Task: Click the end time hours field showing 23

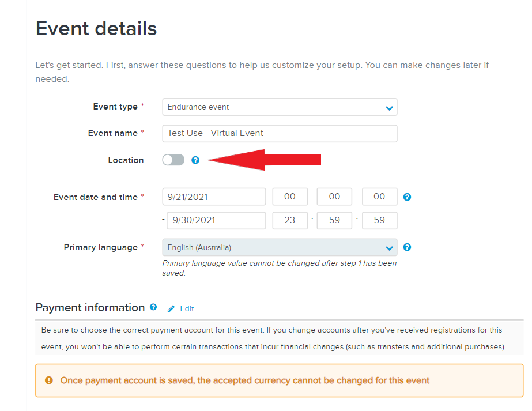Action: point(290,220)
